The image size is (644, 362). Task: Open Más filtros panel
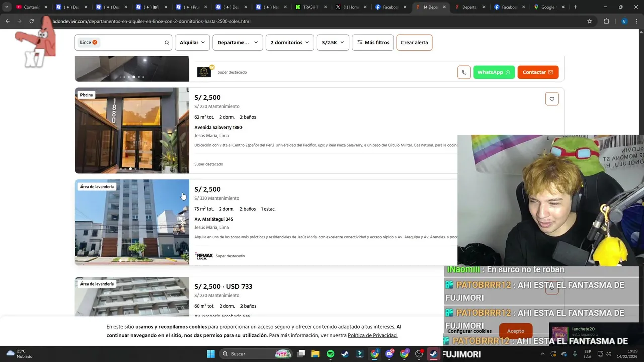point(373,42)
